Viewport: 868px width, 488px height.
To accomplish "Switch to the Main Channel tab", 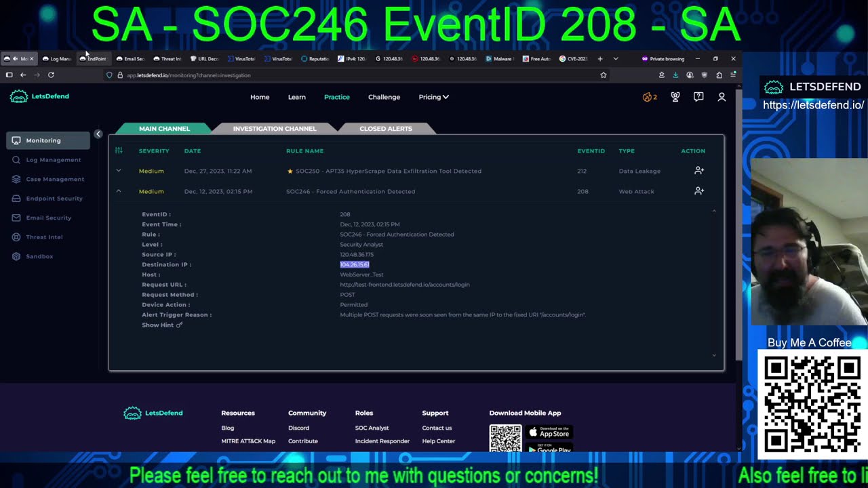I will [x=164, y=128].
